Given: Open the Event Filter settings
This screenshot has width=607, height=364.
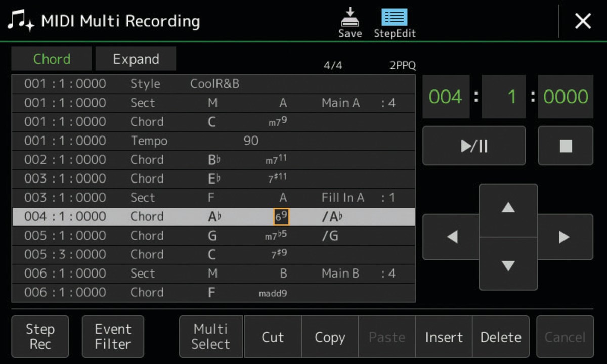Looking at the screenshot, I should pos(113,337).
